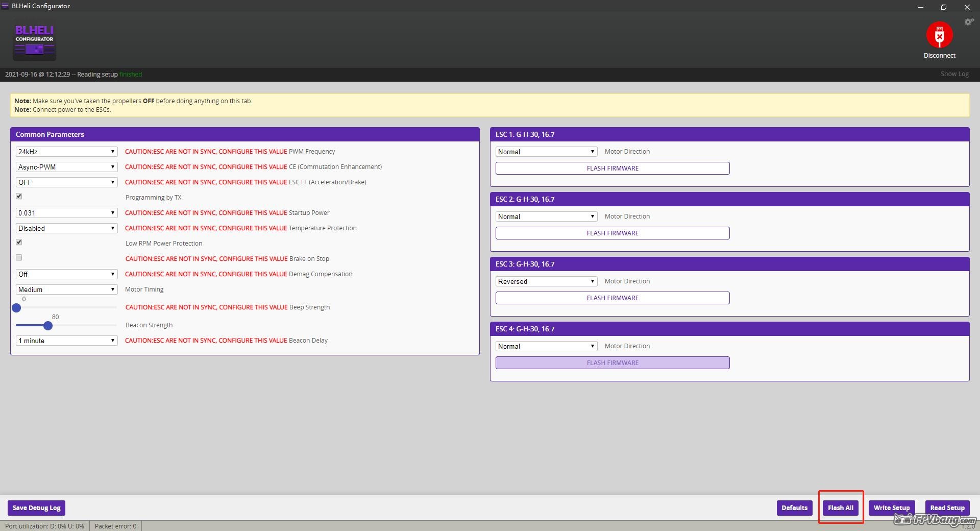980x531 pixels.
Task: Enable Brake on Stop checkbox
Action: tap(19, 257)
